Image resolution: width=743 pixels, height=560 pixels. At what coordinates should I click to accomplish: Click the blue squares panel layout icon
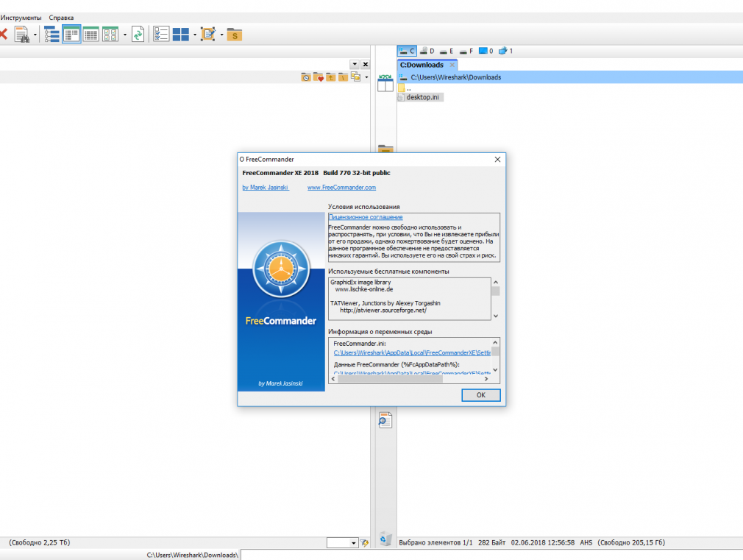pyautogui.click(x=180, y=35)
